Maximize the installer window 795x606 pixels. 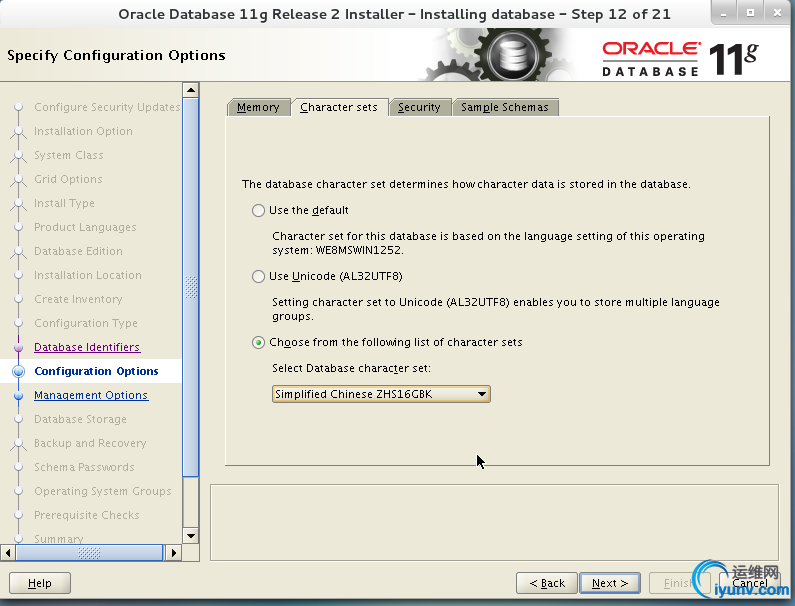pos(750,13)
